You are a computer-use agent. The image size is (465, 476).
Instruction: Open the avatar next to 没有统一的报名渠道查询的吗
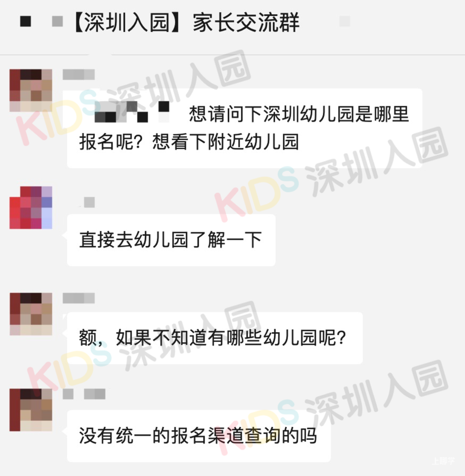pyautogui.click(x=31, y=410)
